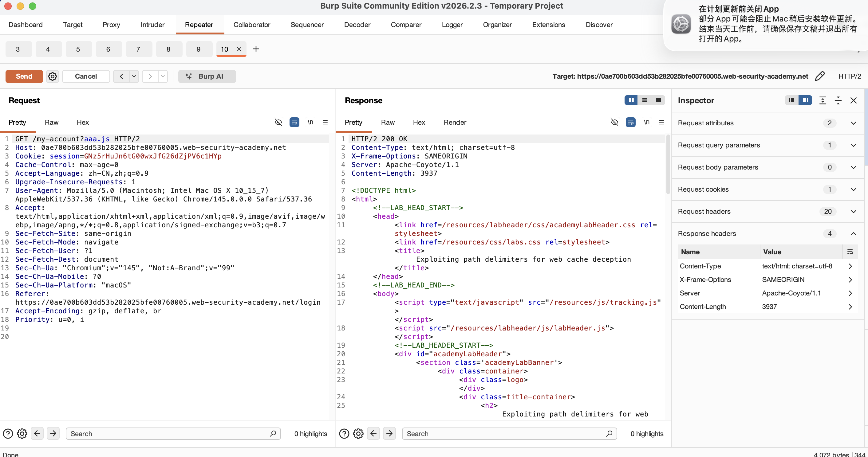This screenshot has width=868, height=457.
Task: Focus the Response search field
Action: click(510, 433)
